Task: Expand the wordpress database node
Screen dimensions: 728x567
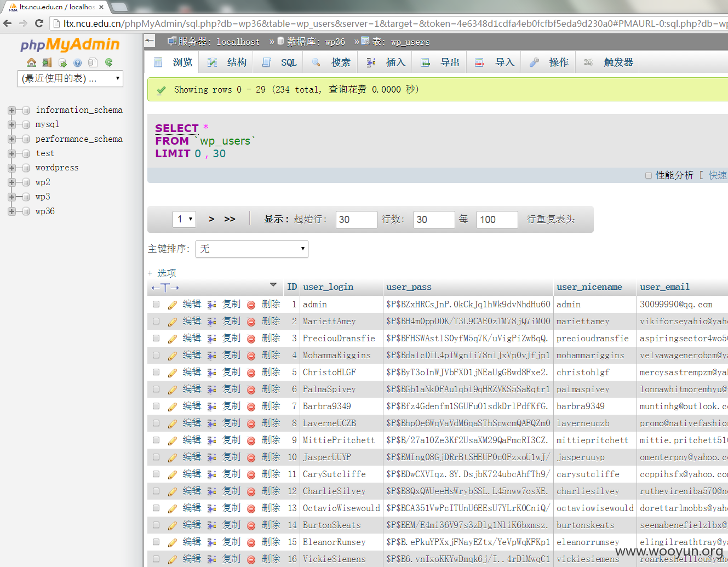Action: tap(12, 168)
